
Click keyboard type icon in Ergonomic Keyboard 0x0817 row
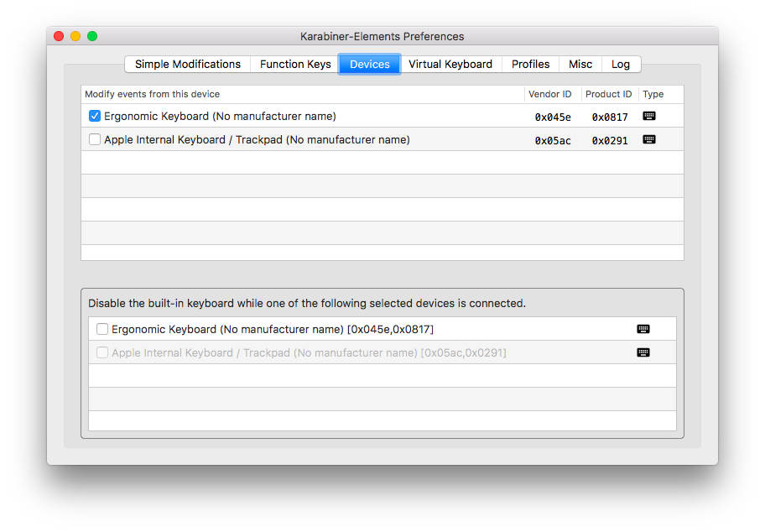[x=649, y=116]
